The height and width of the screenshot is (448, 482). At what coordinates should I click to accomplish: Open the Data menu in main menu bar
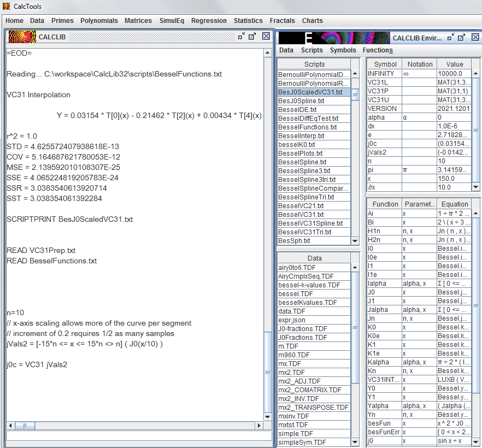pos(37,21)
